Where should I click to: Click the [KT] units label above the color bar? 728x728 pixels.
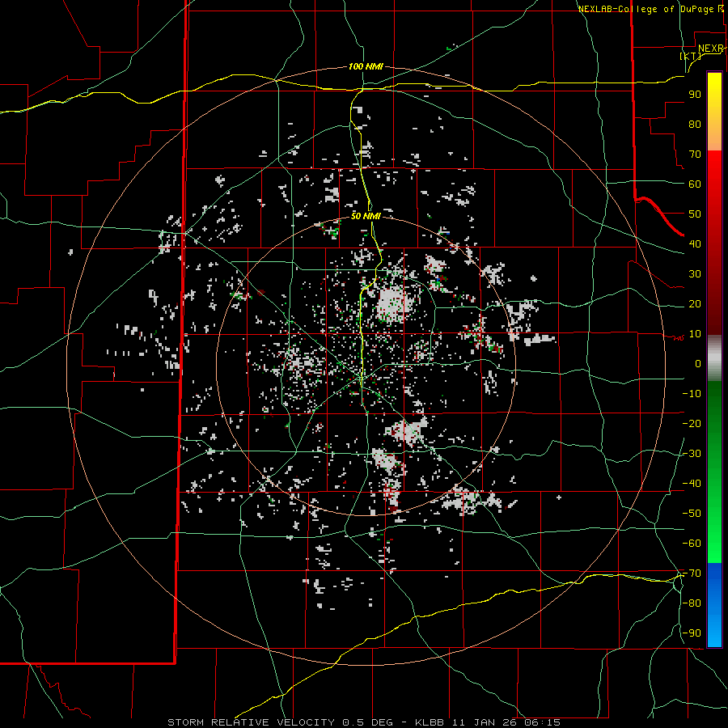tap(691, 56)
